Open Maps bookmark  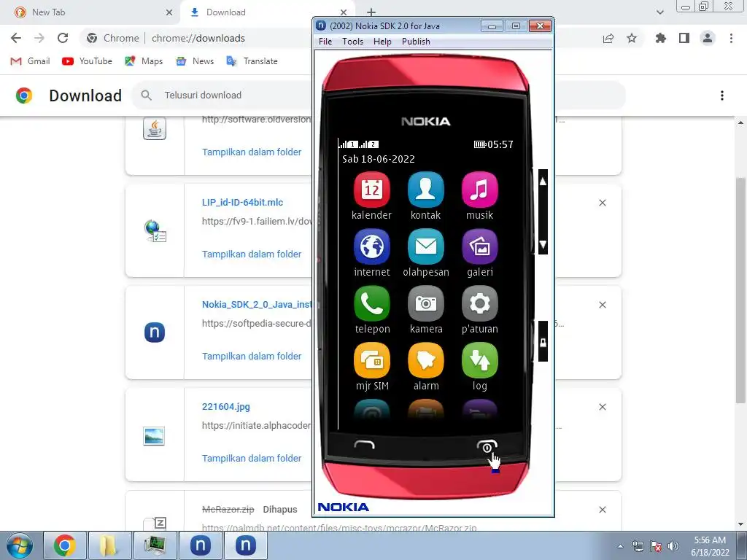(144, 61)
